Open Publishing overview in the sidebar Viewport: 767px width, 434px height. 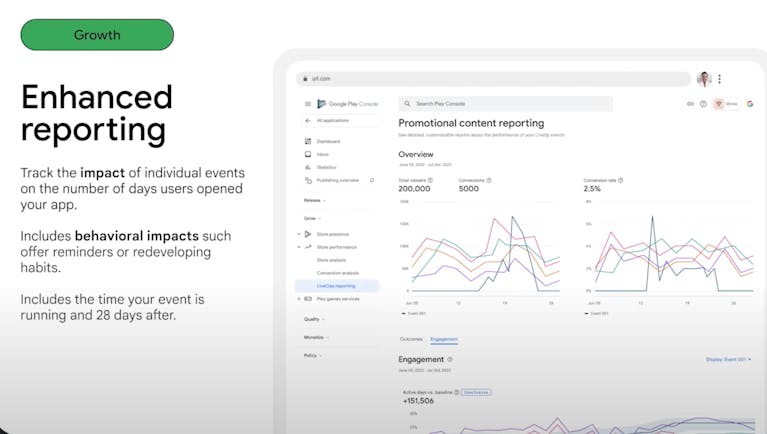[x=338, y=181]
